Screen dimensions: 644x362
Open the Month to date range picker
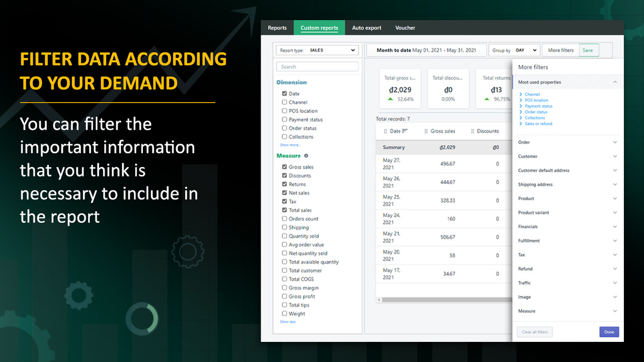[x=426, y=50]
